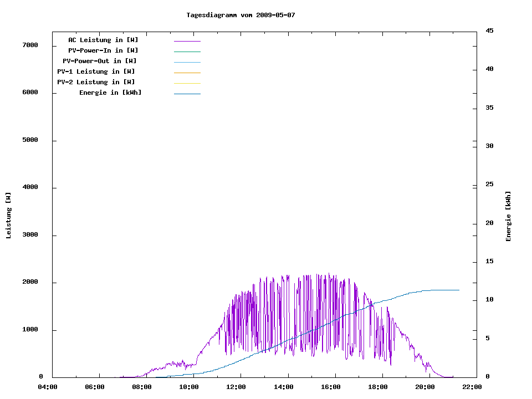Click the 2000 tick label on Leistung axis

pos(30,282)
